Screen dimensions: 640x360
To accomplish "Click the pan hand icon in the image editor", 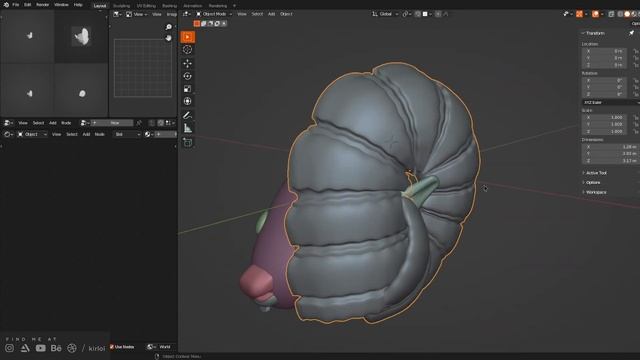I will point(169,38).
